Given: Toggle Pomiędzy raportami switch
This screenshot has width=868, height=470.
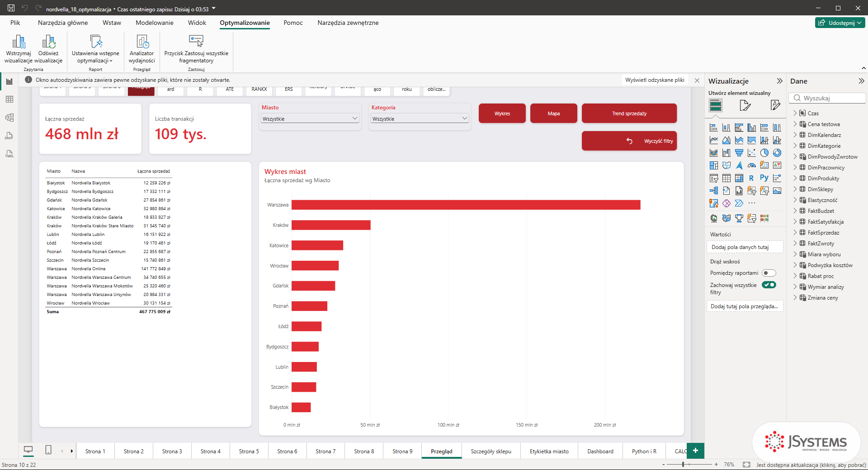Looking at the screenshot, I should [x=769, y=273].
